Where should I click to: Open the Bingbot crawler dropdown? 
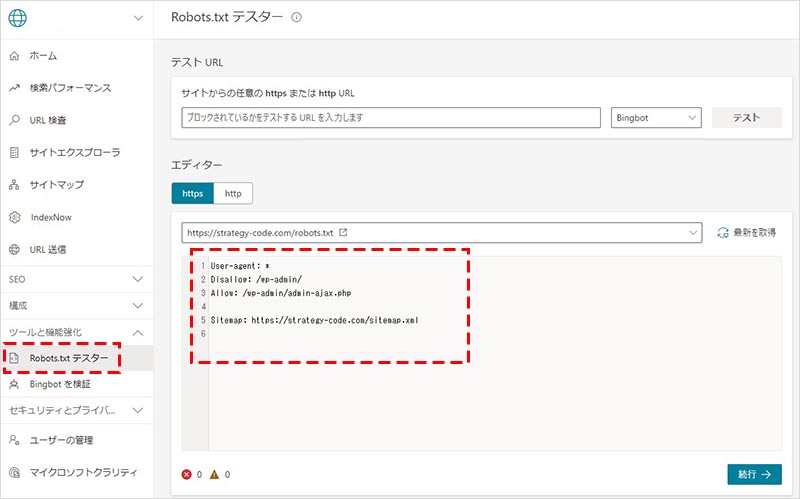[x=655, y=118]
